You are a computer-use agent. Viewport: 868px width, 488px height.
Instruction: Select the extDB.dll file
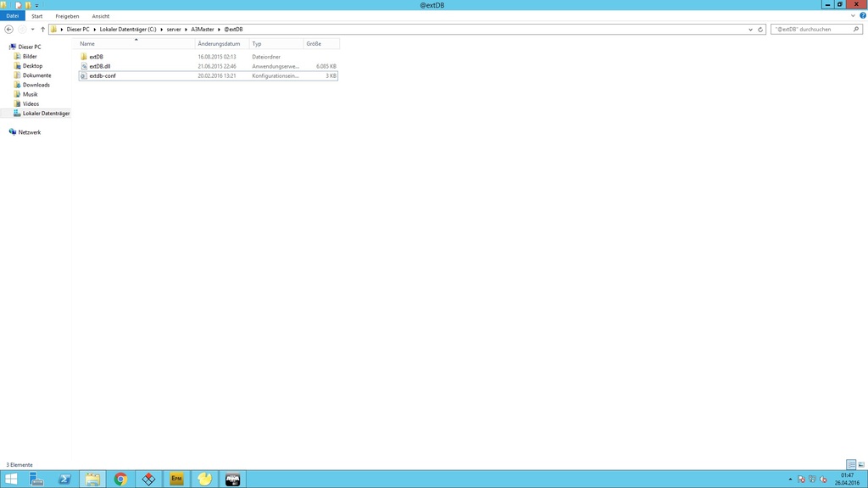pos(100,66)
